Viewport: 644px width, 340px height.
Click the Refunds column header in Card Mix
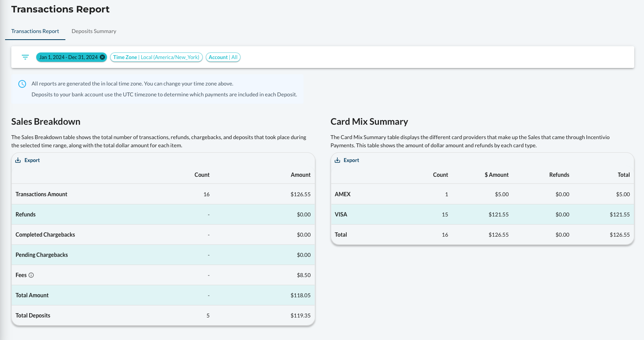tap(559, 175)
